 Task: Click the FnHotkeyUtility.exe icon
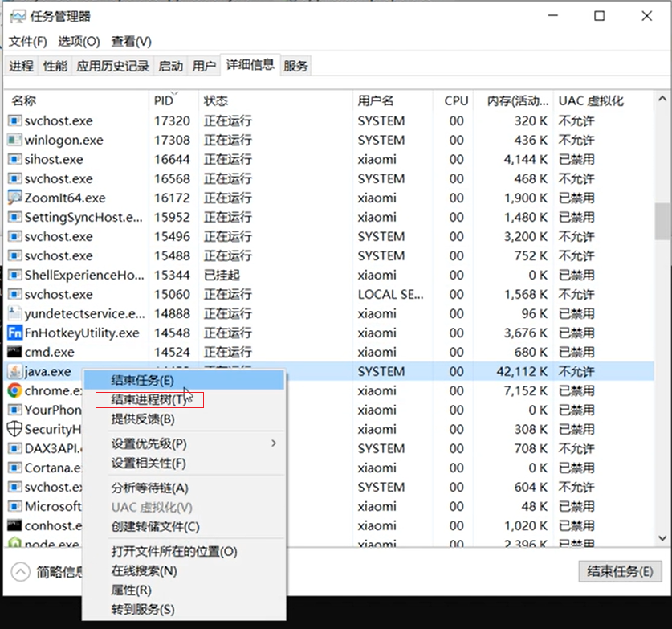14,333
